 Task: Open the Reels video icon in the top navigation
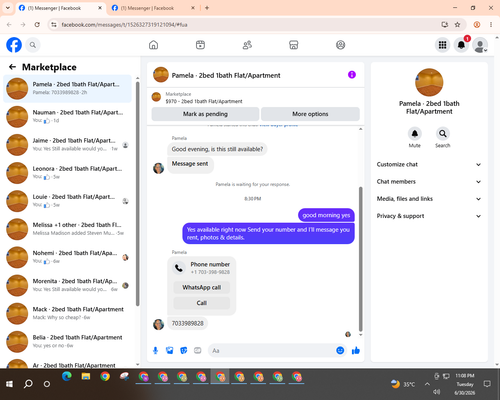[x=200, y=45]
